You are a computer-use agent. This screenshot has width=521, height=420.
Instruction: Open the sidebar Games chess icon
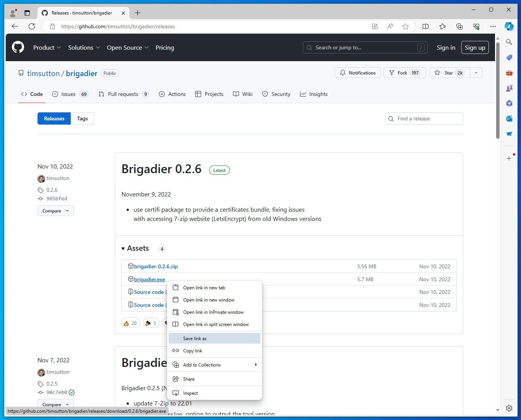(509, 88)
